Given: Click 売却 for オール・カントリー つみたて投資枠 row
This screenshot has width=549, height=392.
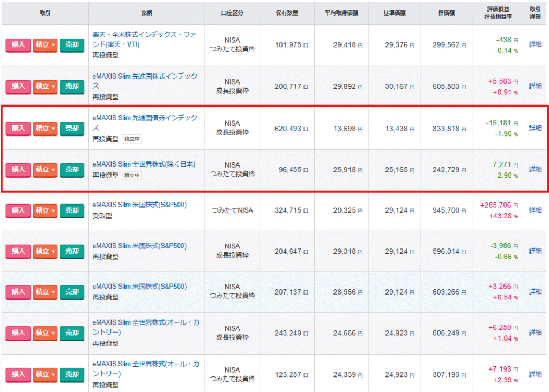Looking at the screenshot, I should pyautogui.click(x=72, y=375).
